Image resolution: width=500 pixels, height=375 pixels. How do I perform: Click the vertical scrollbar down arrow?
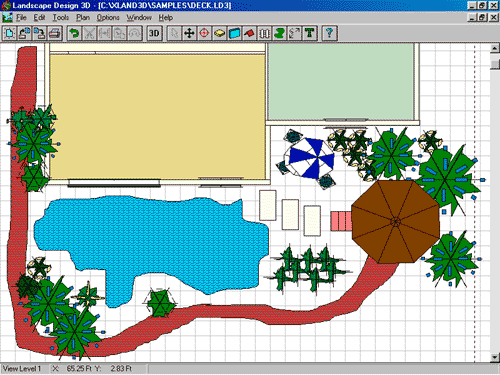[x=495, y=358]
